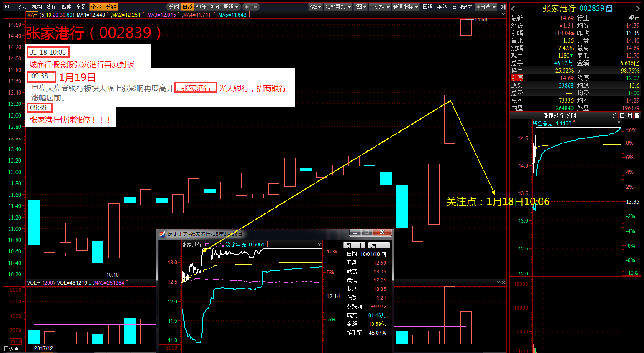The image size is (644, 353).
Task: Click the 张家港行 分时 panel header
Action: pyautogui.click(x=559, y=115)
